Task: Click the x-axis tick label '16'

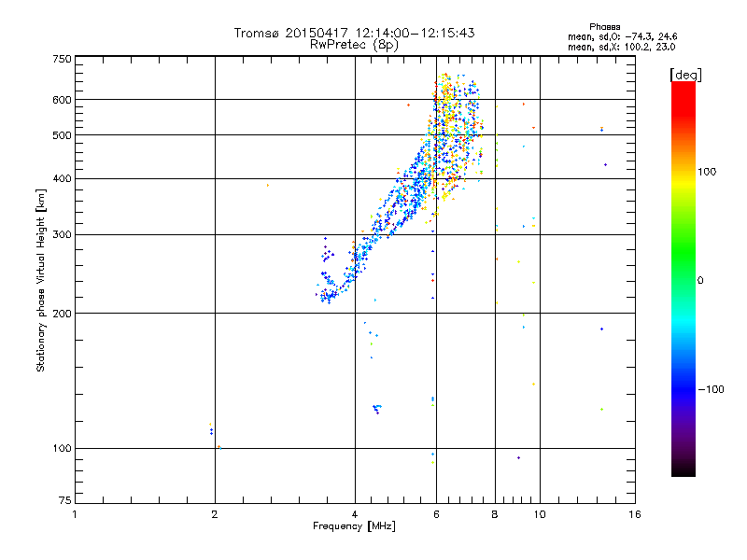Action: point(635,514)
